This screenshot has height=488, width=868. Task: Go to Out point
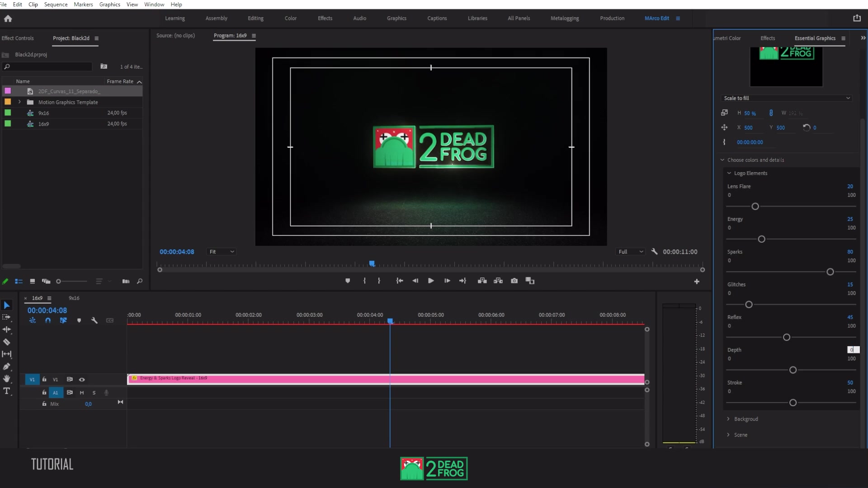(462, 281)
